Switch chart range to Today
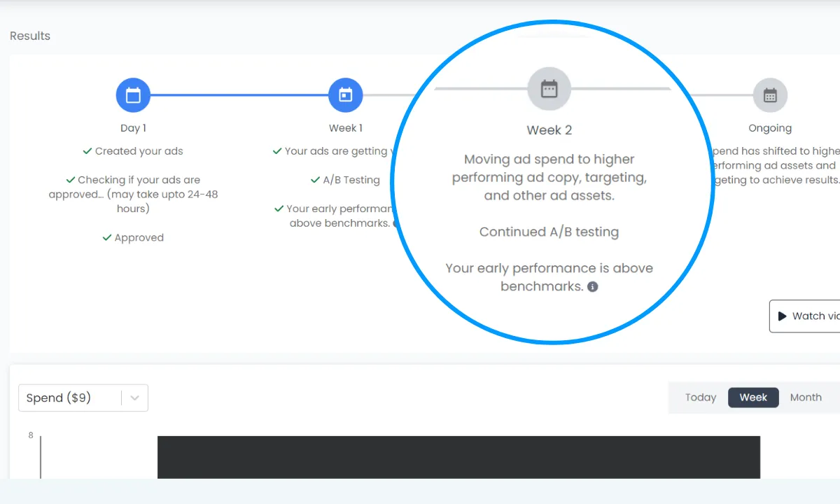The image size is (840, 504). [x=701, y=397]
